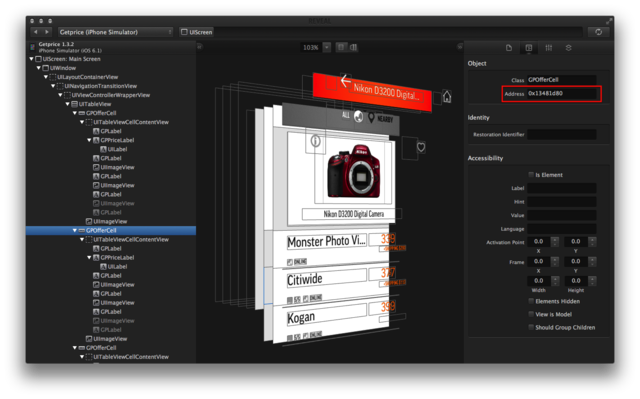Select UITableView in the outline
Screen dimensions: 640x399
pyautogui.click(x=95, y=104)
